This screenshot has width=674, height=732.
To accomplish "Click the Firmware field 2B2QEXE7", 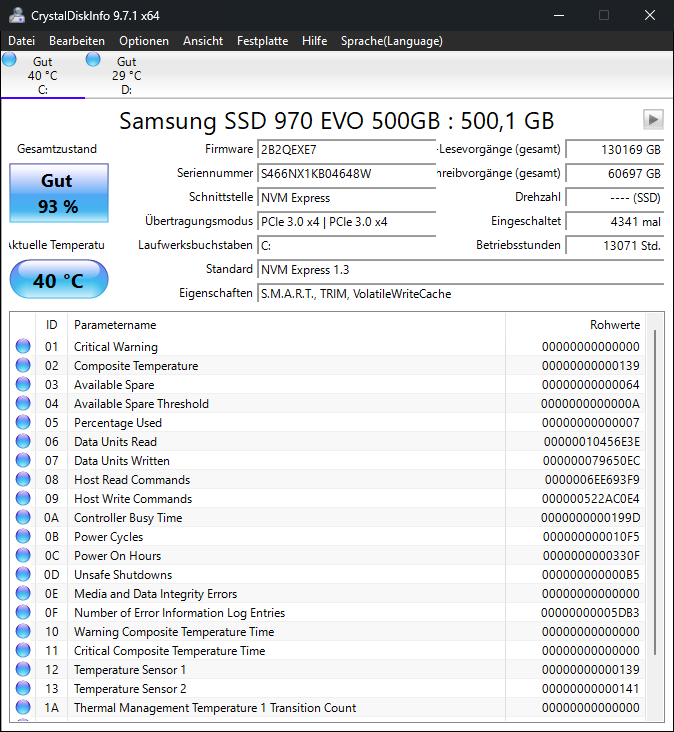I will [x=346, y=149].
